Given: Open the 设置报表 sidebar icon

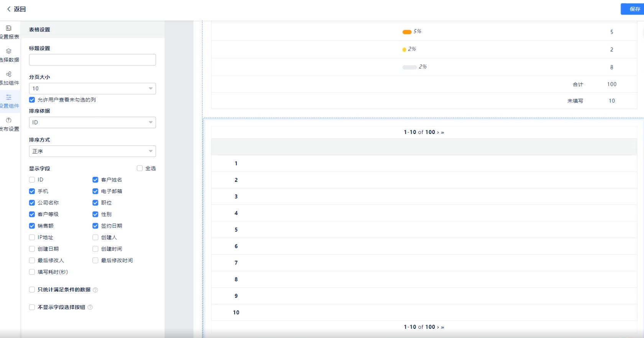Looking at the screenshot, I should pyautogui.click(x=9, y=28).
